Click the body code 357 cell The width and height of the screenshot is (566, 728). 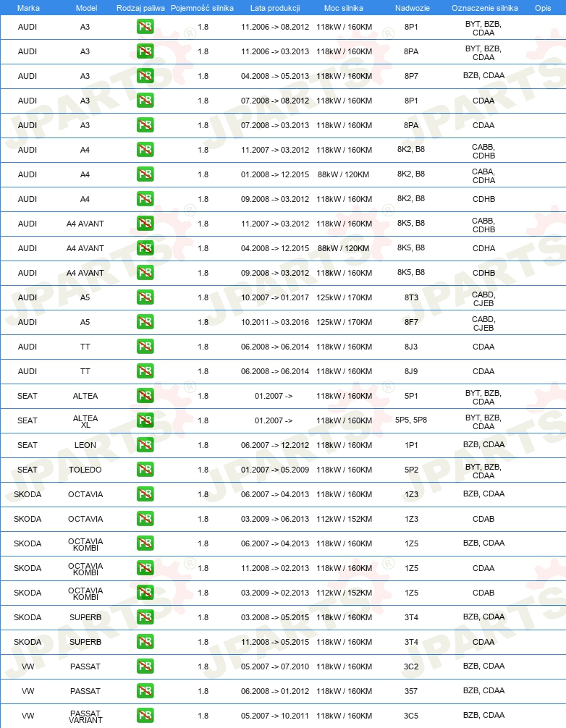(x=411, y=691)
